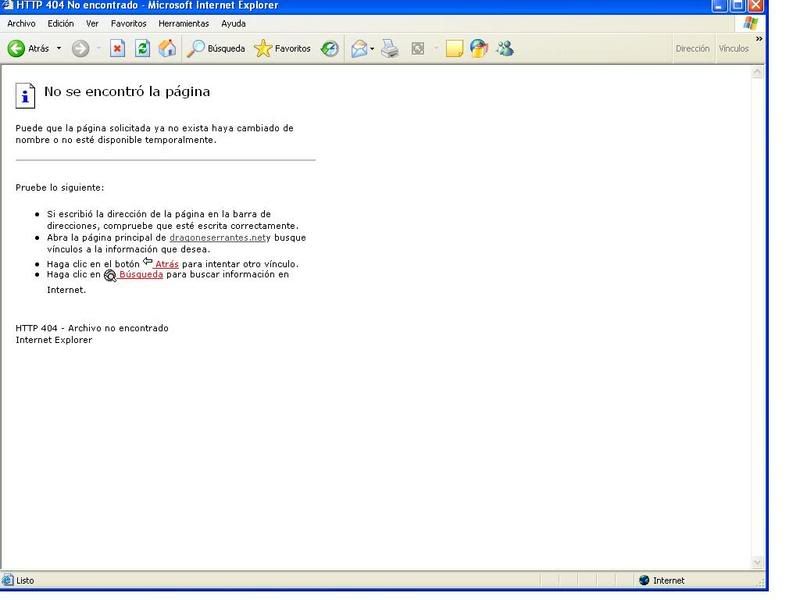Print the page with the printer icon
This screenshot has height=600, width=800.
pyautogui.click(x=390, y=49)
